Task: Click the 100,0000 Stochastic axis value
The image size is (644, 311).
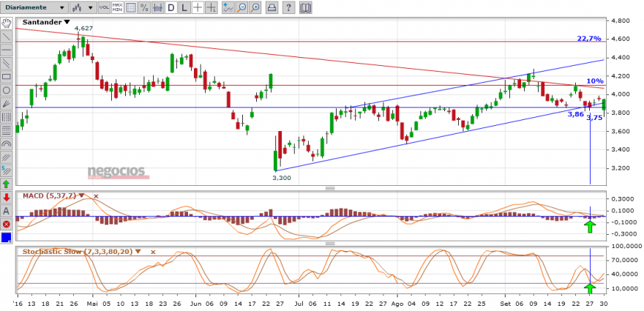Action: [626, 246]
